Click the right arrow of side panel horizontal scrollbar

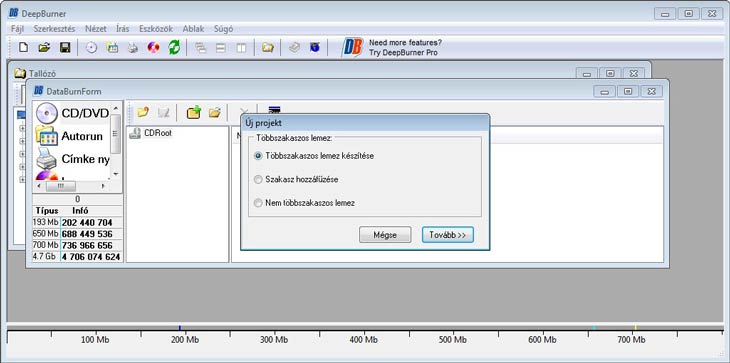pyautogui.click(x=103, y=186)
